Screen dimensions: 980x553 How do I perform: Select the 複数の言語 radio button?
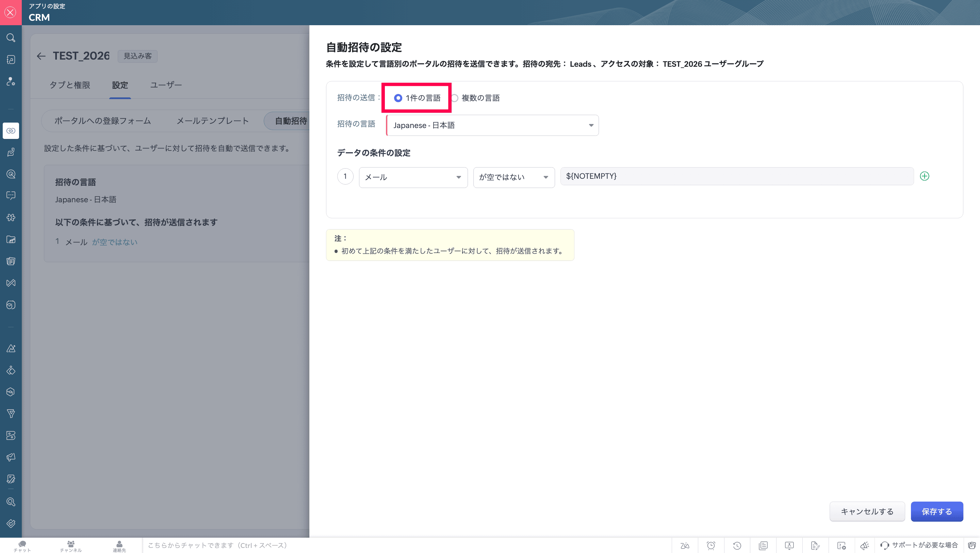tap(455, 98)
